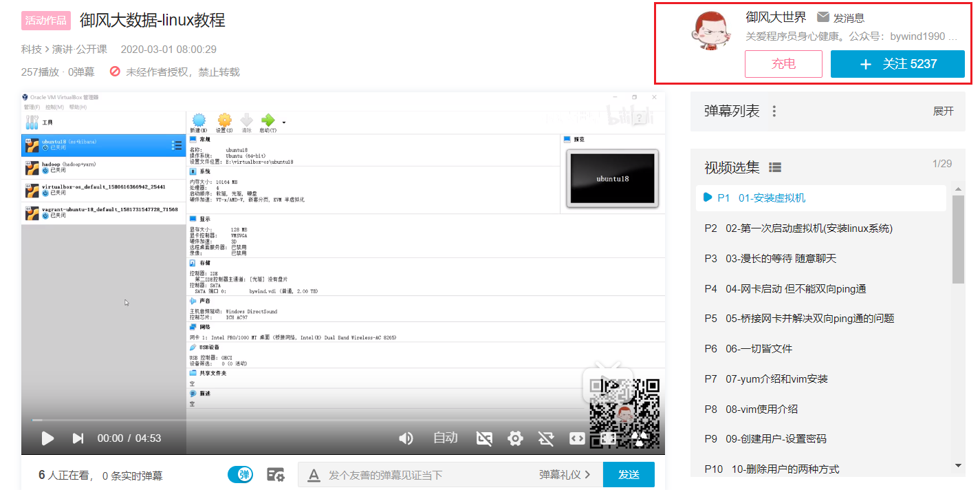Open danmaku font style 'A' icon
980x490 pixels.
pos(314,475)
